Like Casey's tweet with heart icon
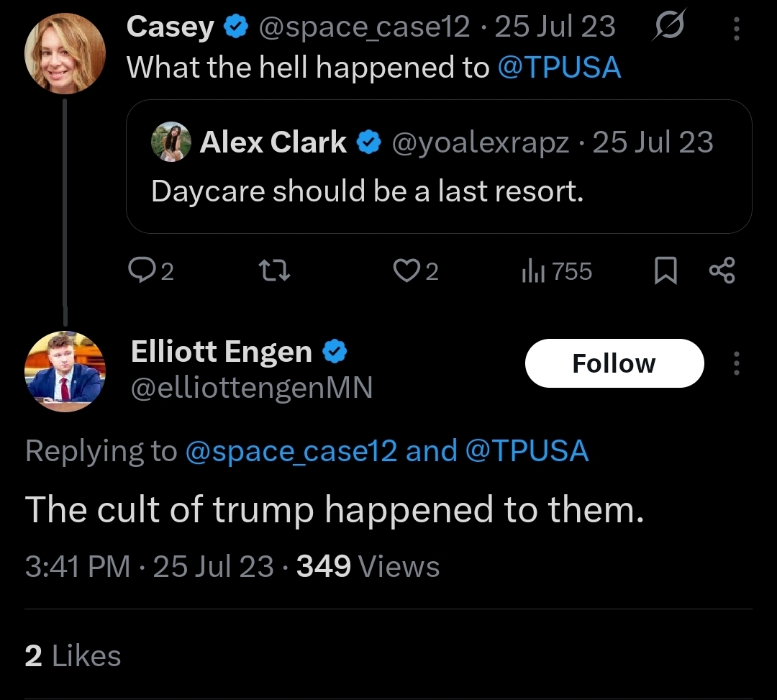The width and height of the screenshot is (777, 700). [406, 271]
